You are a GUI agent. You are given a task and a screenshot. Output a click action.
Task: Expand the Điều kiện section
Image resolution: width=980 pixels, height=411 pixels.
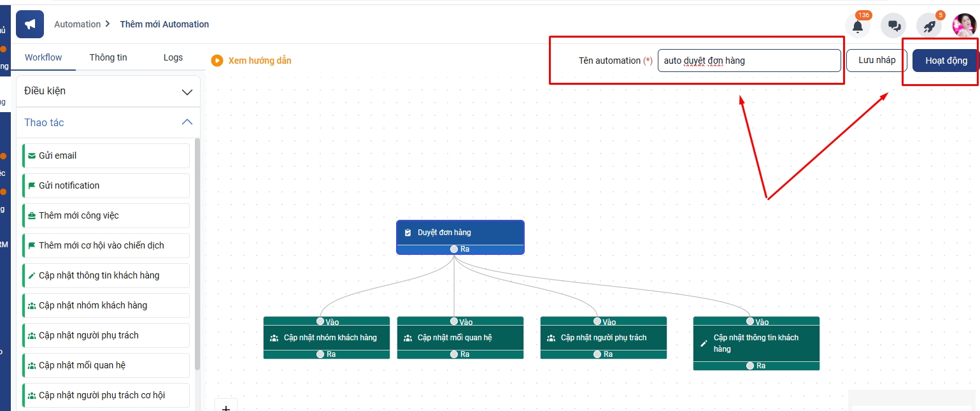tap(187, 92)
